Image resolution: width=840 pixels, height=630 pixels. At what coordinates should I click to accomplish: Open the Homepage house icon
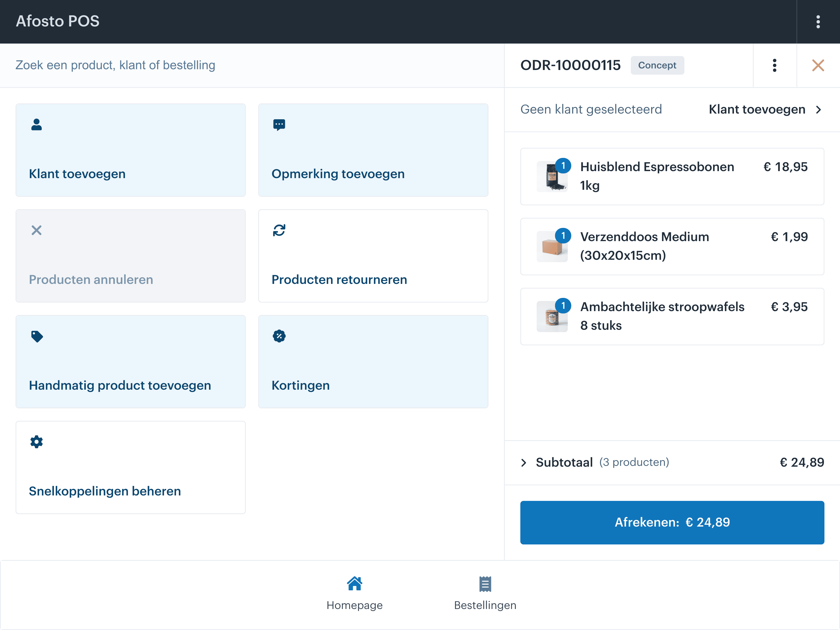click(355, 584)
